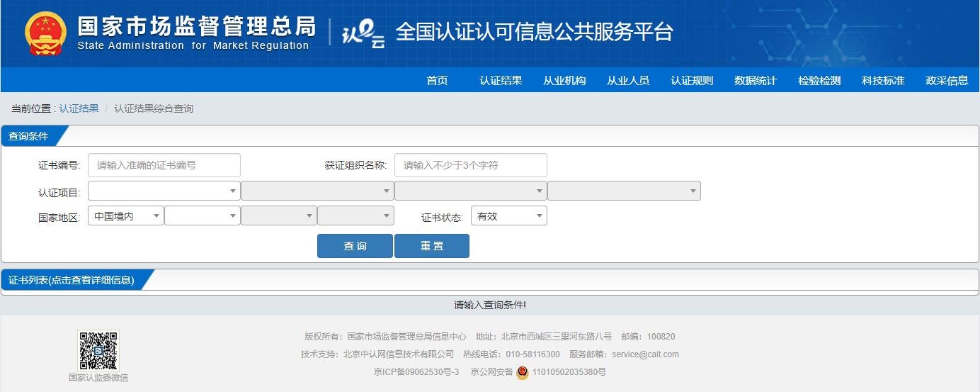Click the police badge icon in footer
The height and width of the screenshot is (392, 980).
click(523, 372)
